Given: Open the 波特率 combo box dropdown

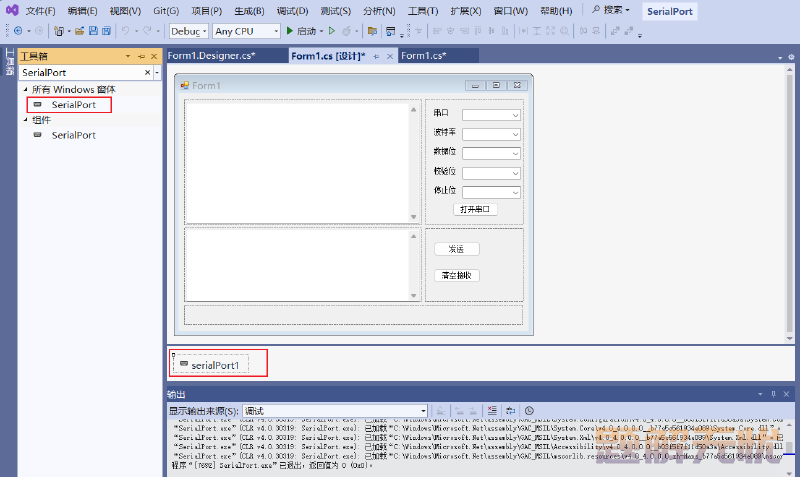Looking at the screenshot, I should (515, 135).
